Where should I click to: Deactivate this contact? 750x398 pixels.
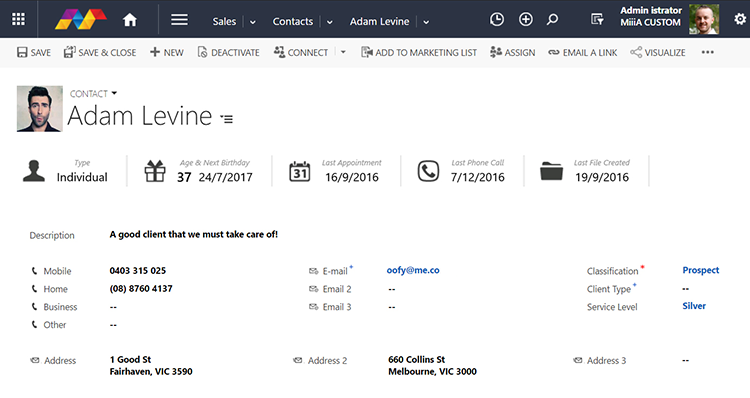(x=228, y=52)
